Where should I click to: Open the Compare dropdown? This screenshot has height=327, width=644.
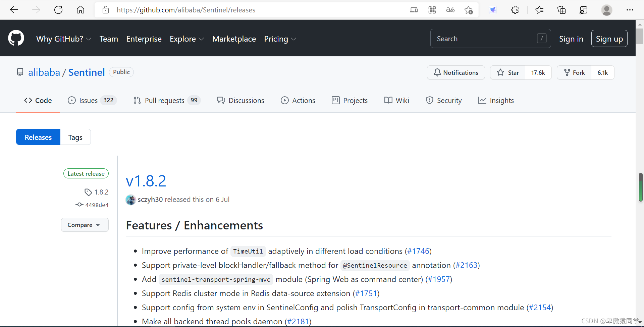pos(85,225)
